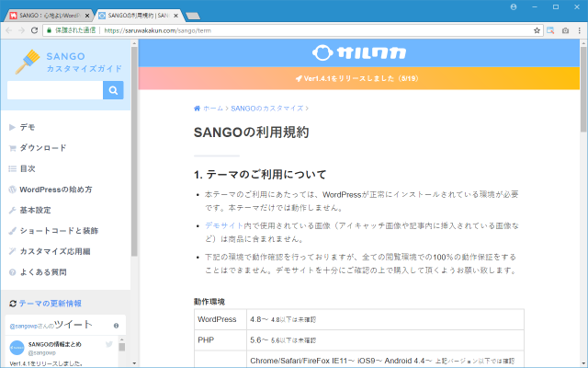The width and height of the screenshot is (588, 368).
Task: Click the sidebar scrollbar up arrow
Action: pyautogui.click(x=134, y=43)
